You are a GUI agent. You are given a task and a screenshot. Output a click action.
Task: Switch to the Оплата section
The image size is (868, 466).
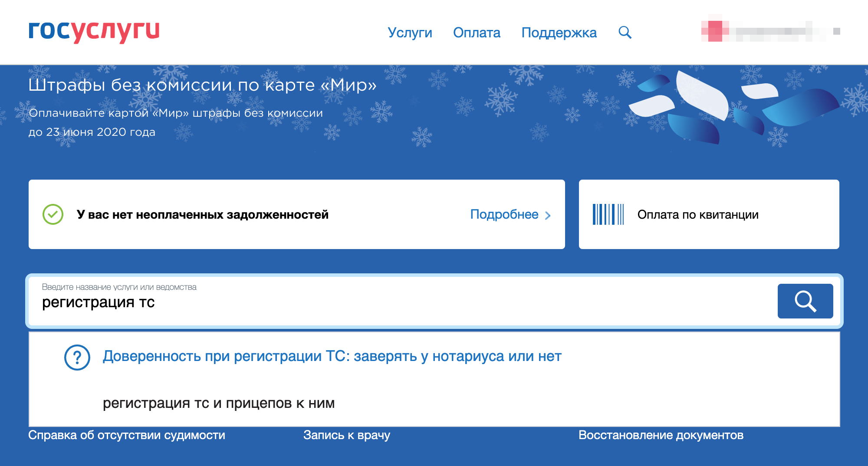pos(477,32)
